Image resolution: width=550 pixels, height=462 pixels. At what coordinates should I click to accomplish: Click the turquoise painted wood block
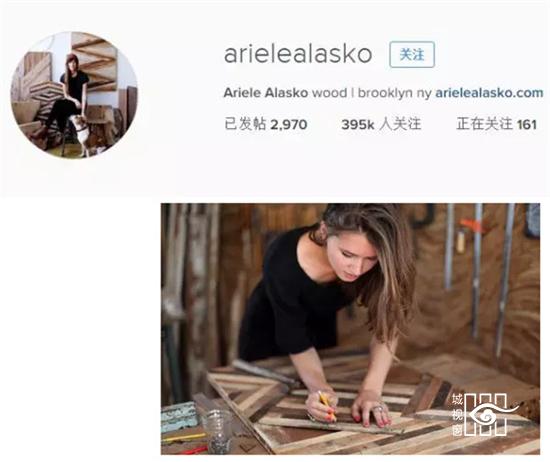pyautogui.click(x=179, y=417)
